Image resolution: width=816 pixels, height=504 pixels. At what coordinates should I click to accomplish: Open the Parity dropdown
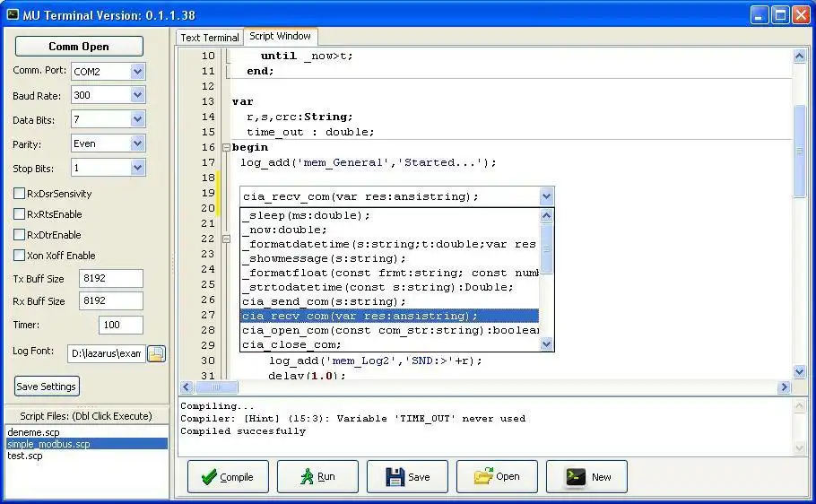click(x=137, y=143)
